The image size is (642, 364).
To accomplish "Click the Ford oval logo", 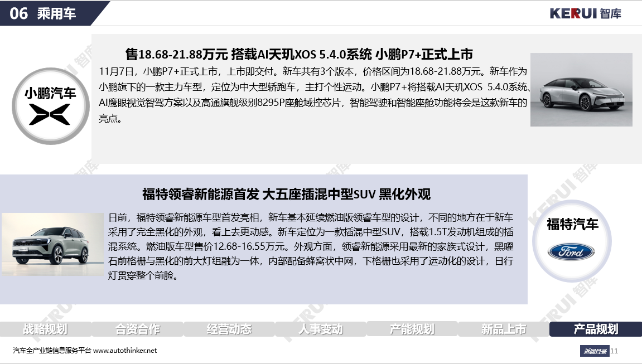I will (571, 251).
